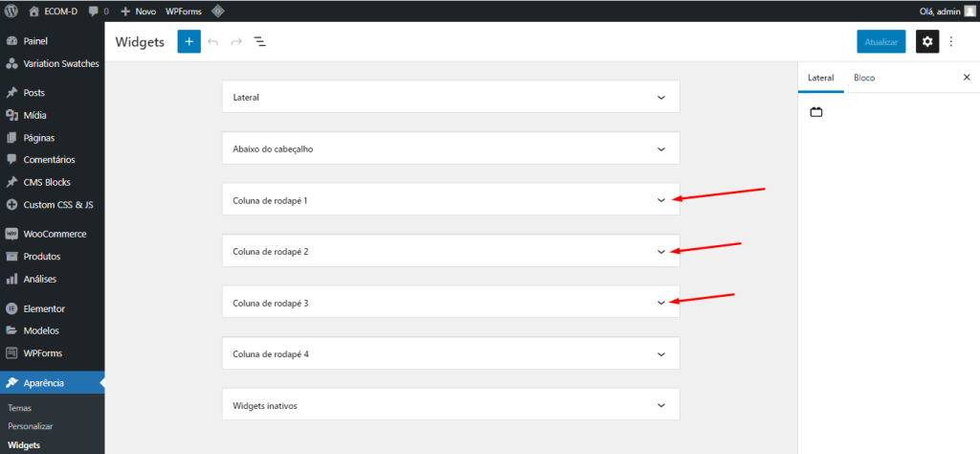The width and height of the screenshot is (980, 454).
Task: Click the widget area icon in panel
Action: pos(816,113)
